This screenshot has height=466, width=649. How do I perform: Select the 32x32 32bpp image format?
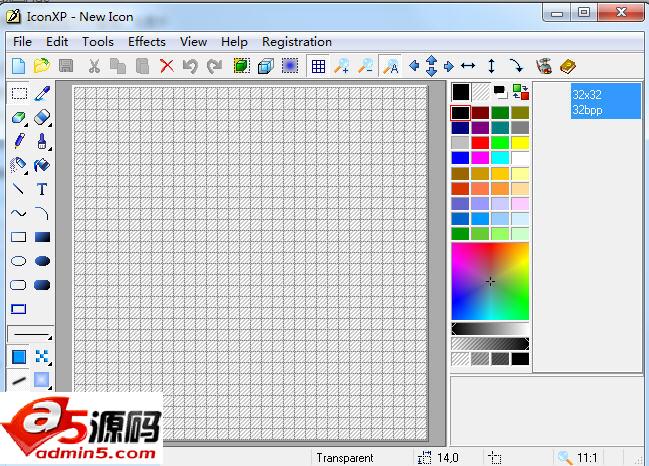click(606, 101)
